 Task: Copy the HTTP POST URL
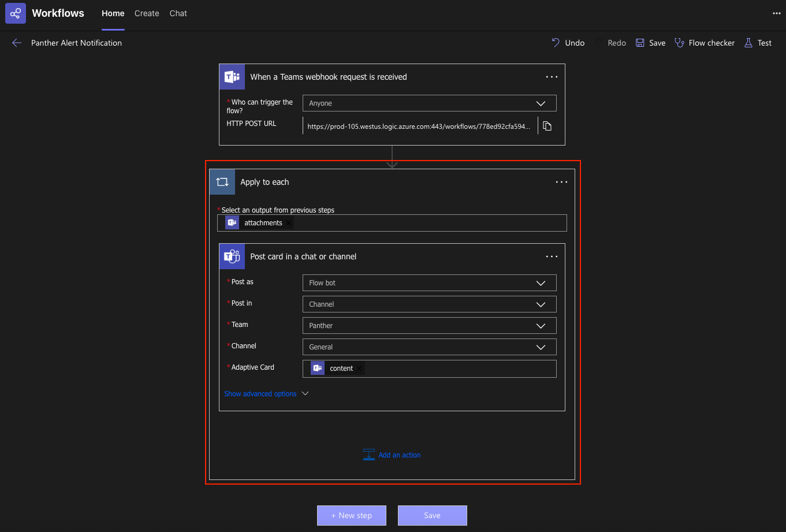point(547,126)
